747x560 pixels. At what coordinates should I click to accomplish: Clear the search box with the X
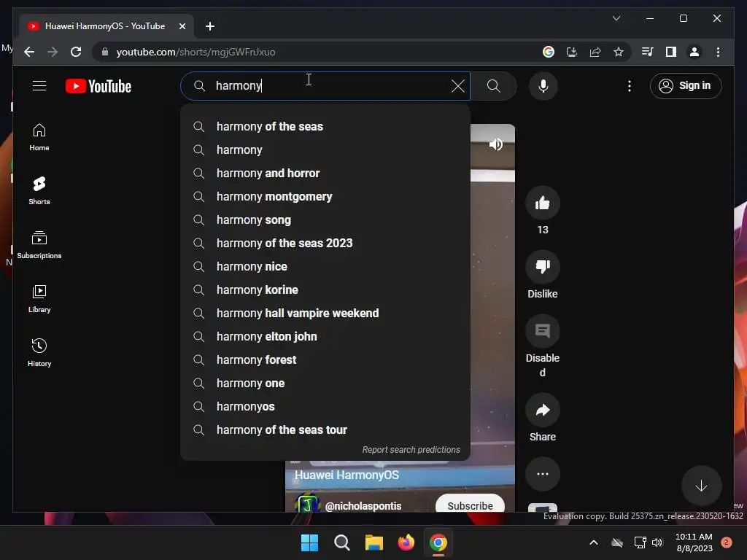pyautogui.click(x=458, y=86)
